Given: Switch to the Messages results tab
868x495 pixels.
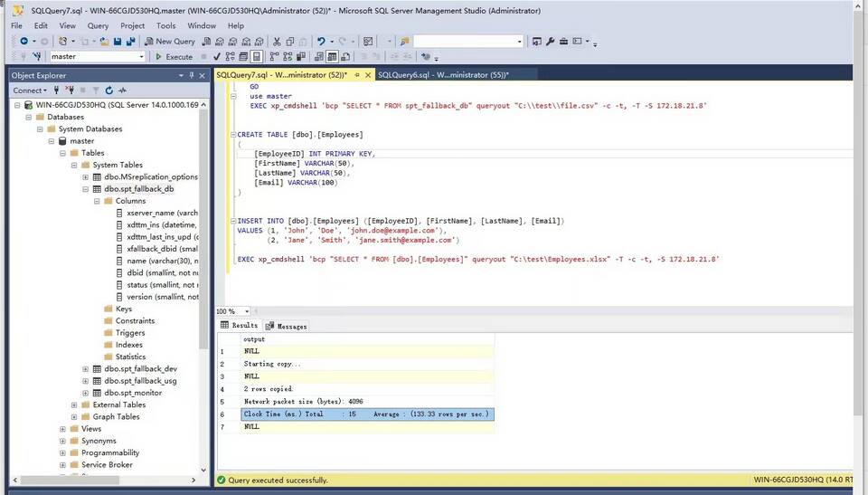Looking at the screenshot, I should click(x=287, y=326).
